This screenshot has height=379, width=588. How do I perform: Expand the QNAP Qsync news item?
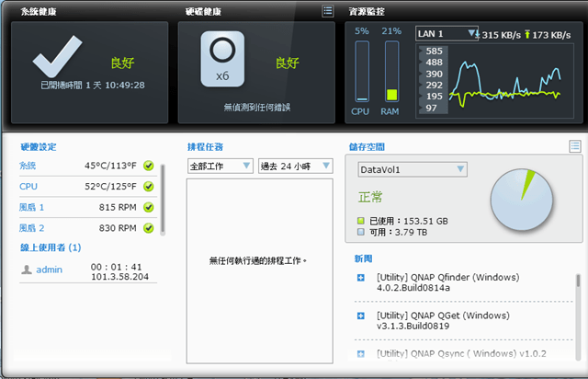click(361, 353)
